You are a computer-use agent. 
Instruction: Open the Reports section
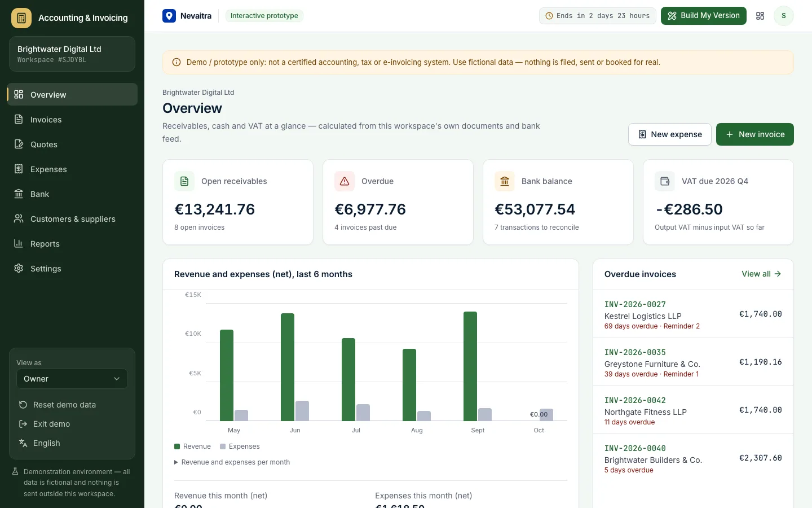coord(72,243)
